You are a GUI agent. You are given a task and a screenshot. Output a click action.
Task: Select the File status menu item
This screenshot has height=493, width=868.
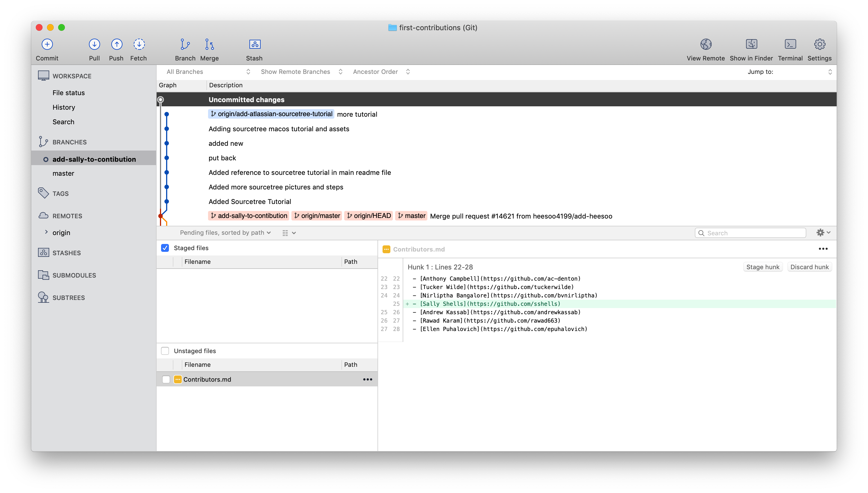[x=69, y=92]
